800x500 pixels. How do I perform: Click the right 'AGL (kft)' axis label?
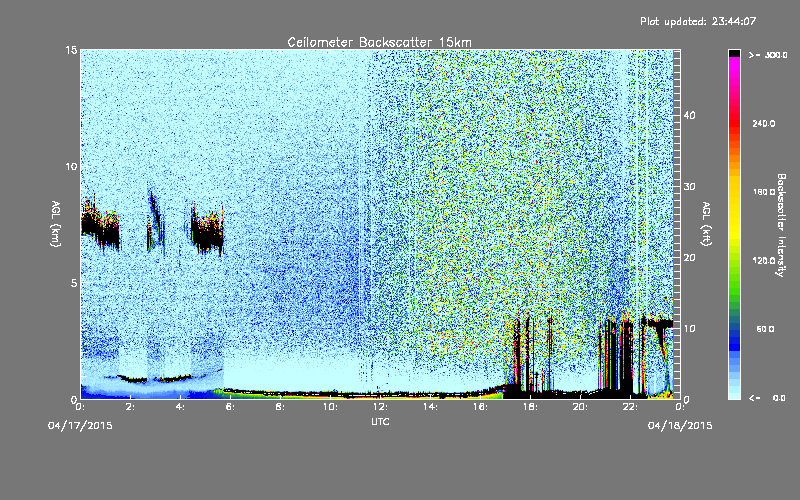[706, 223]
